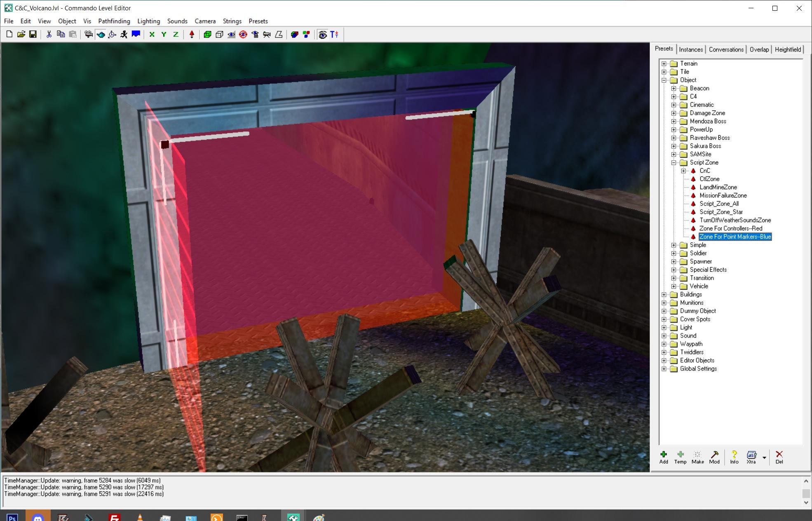Click the Mod hammer button

pyautogui.click(x=714, y=457)
